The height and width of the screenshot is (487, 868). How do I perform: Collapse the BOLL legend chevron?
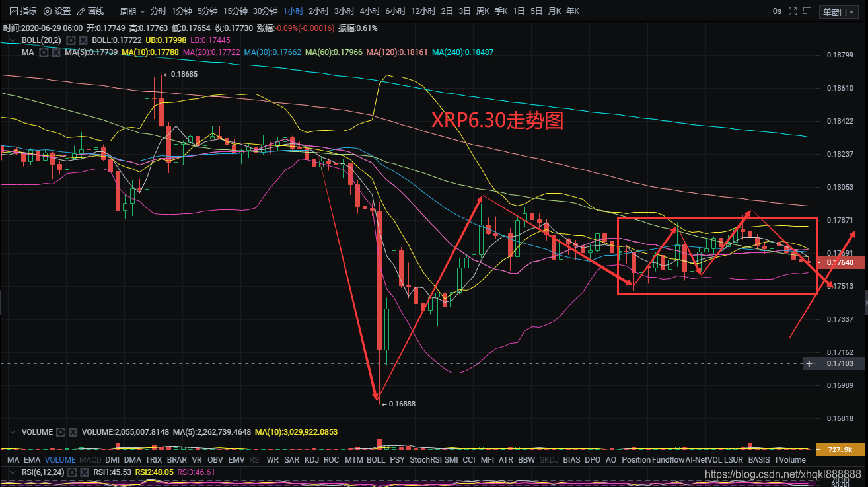pos(12,40)
